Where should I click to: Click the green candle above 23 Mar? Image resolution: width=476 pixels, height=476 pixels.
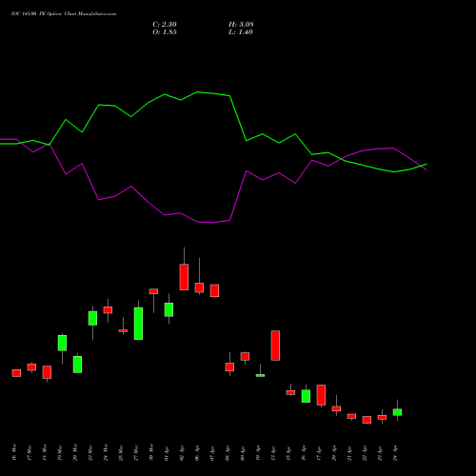(x=92, y=318)
